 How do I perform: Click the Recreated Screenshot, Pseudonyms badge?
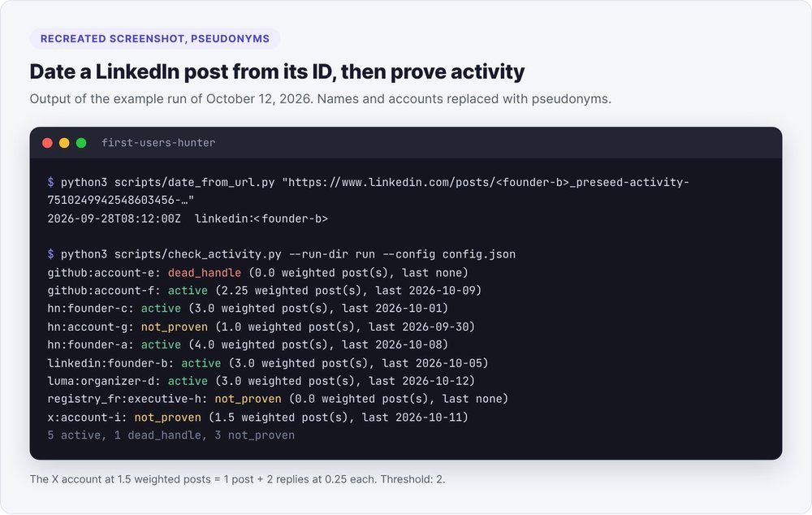155,39
